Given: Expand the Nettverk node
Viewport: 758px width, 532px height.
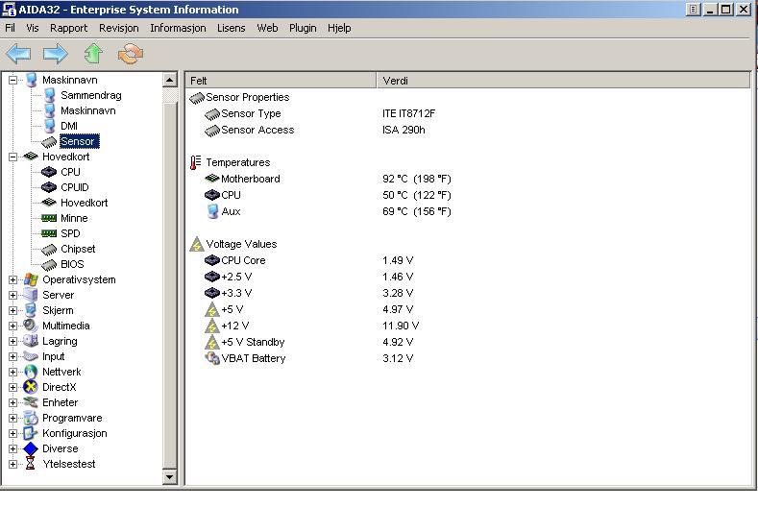Looking at the screenshot, I should click(x=13, y=372).
